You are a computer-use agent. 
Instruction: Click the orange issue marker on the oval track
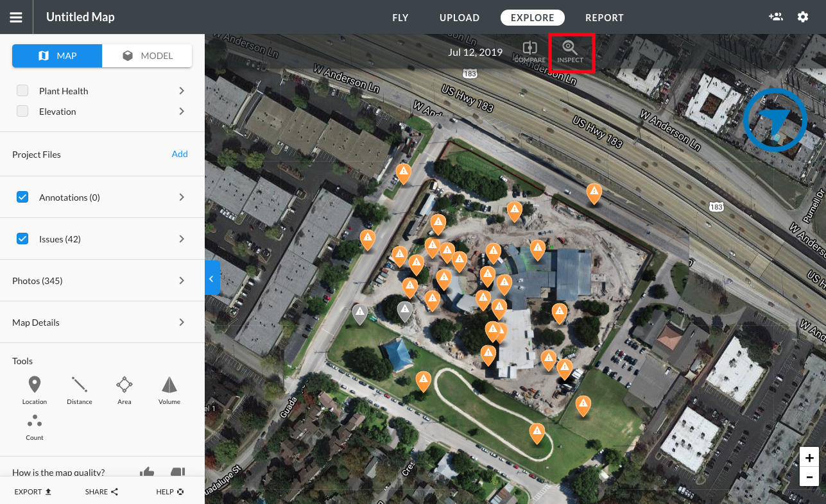(537, 433)
